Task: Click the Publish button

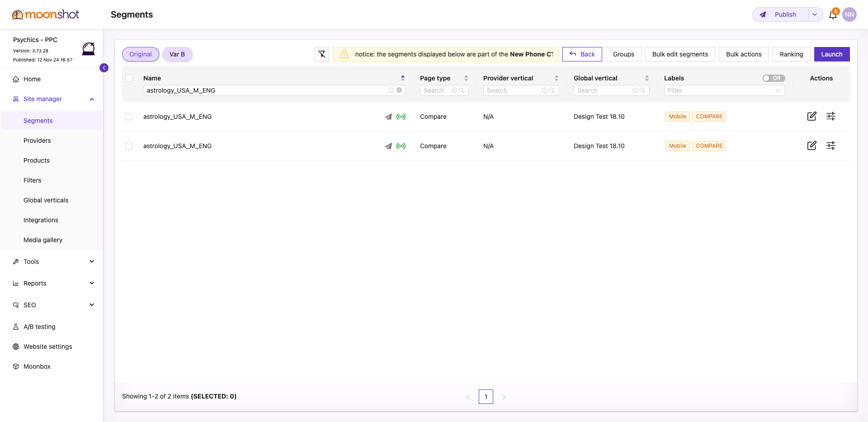Action: [781, 14]
